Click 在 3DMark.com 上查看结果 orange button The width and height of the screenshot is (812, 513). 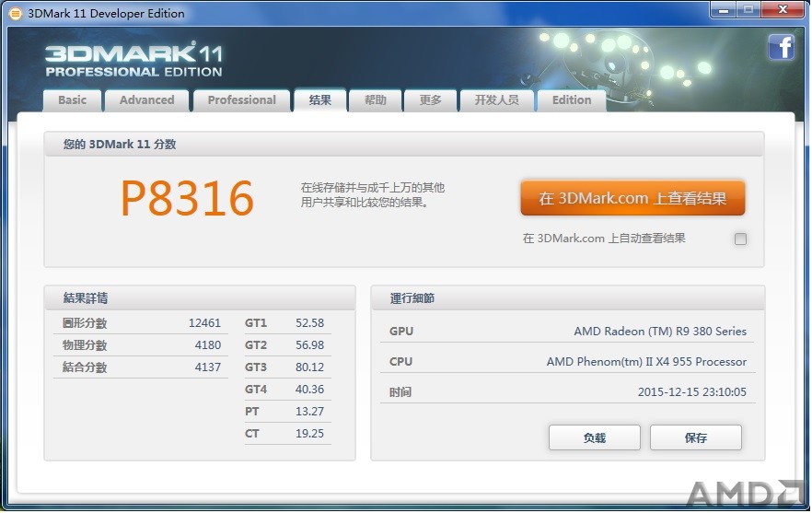point(632,198)
